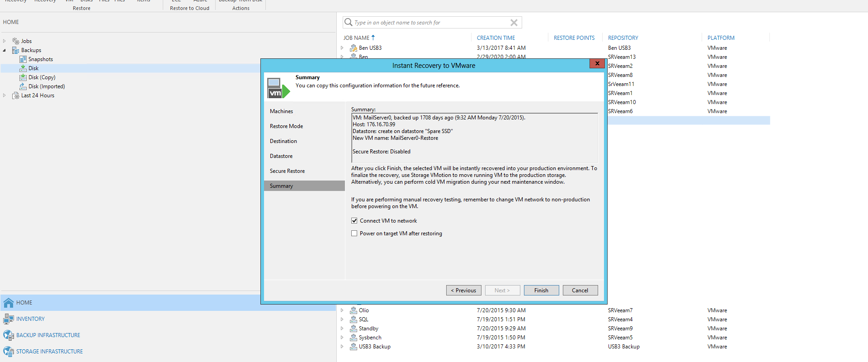Cancel the Instant Recovery wizard
Viewport: 868px width, 362px height.
point(580,291)
